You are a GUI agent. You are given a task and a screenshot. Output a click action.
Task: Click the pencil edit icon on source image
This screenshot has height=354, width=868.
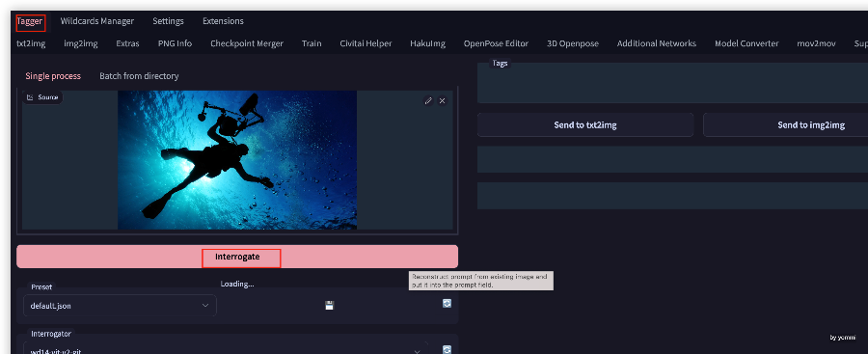pos(428,101)
